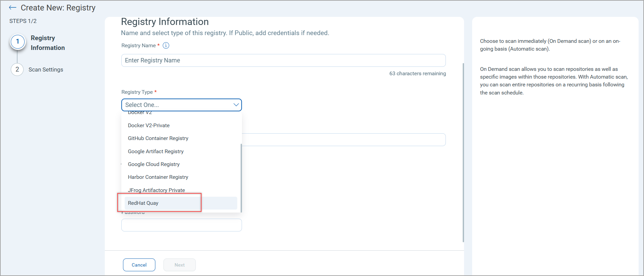
Task: Select Google Artifact Registry option
Action: tap(155, 151)
